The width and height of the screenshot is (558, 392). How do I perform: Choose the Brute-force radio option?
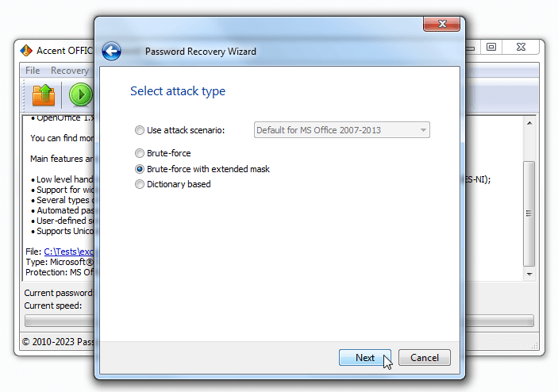click(x=140, y=153)
